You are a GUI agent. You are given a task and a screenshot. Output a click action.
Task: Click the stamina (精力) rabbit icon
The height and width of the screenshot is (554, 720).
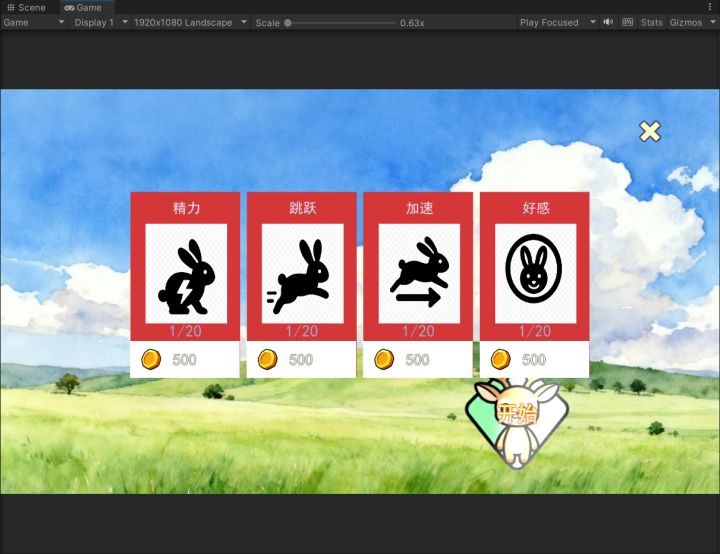185,273
